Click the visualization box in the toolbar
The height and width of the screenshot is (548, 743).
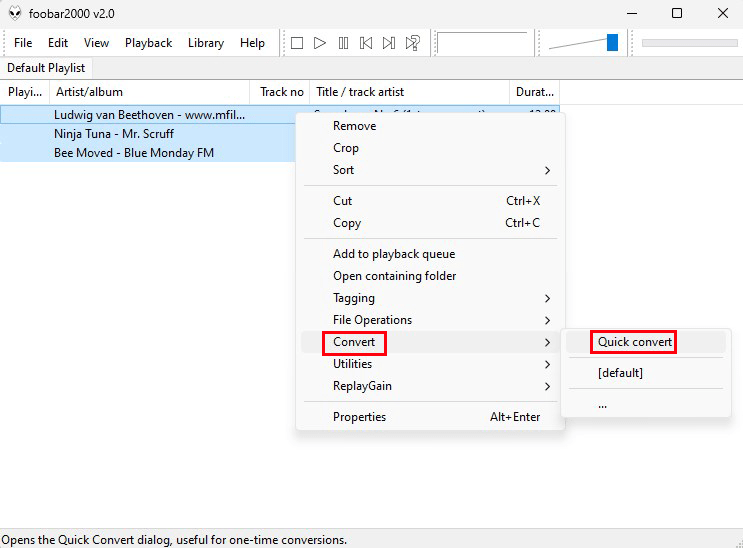[x=482, y=43]
